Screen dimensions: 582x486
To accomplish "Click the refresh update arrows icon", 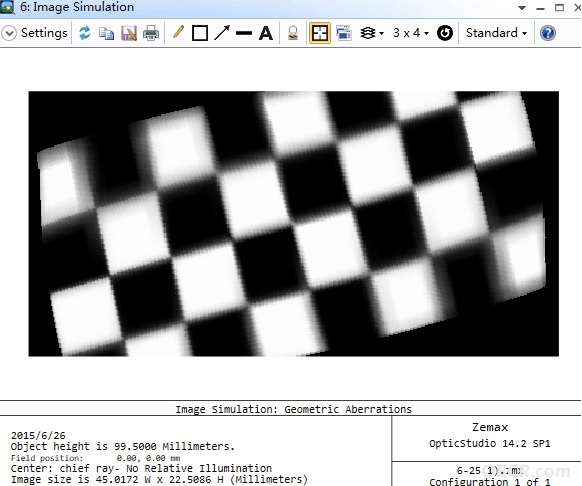I will tap(85, 33).
